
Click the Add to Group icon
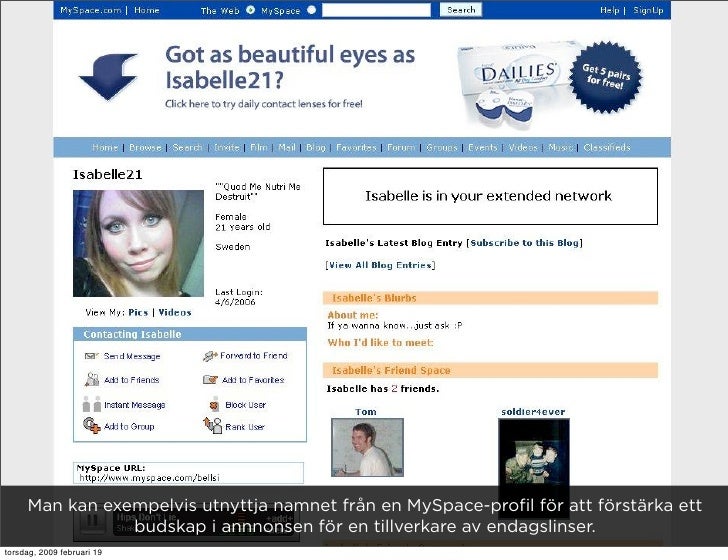tap(91, 425)
